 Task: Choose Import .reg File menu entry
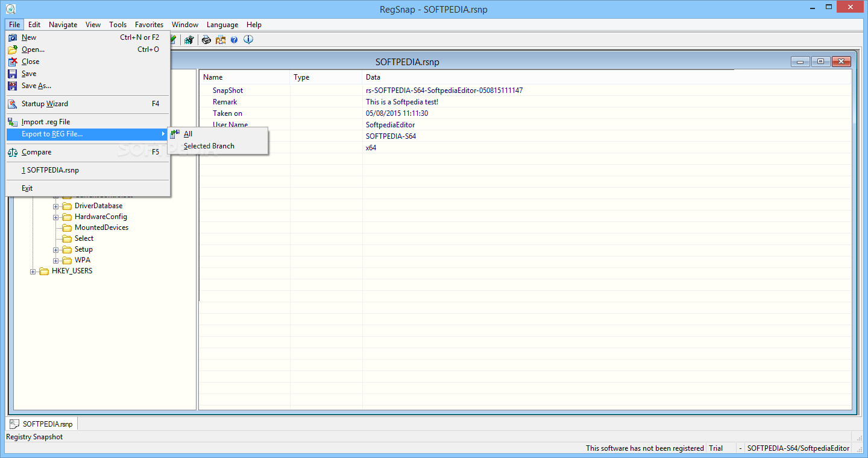coord(88,122)
